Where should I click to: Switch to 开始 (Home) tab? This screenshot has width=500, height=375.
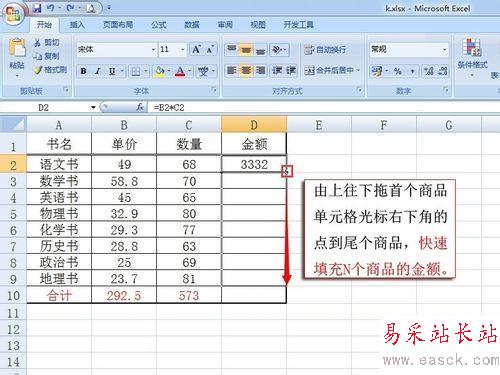point(44,25)
